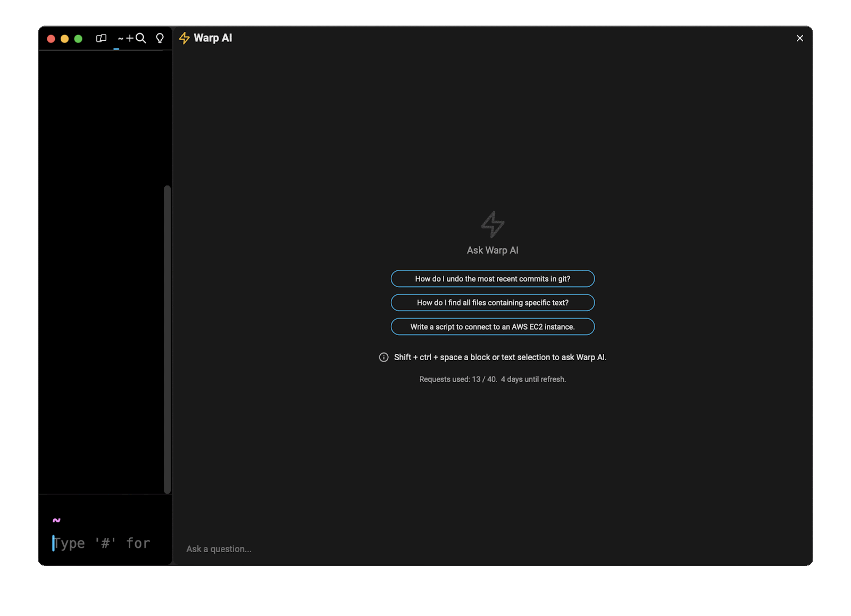Click the bookmark icon left of traffic lights
Viewport: 851px width, 616px height.
(x=101, y=38)
